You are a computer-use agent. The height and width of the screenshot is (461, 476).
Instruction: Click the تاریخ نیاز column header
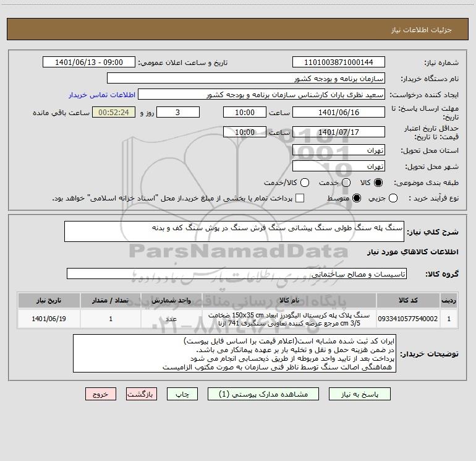(x=49, y=301)
